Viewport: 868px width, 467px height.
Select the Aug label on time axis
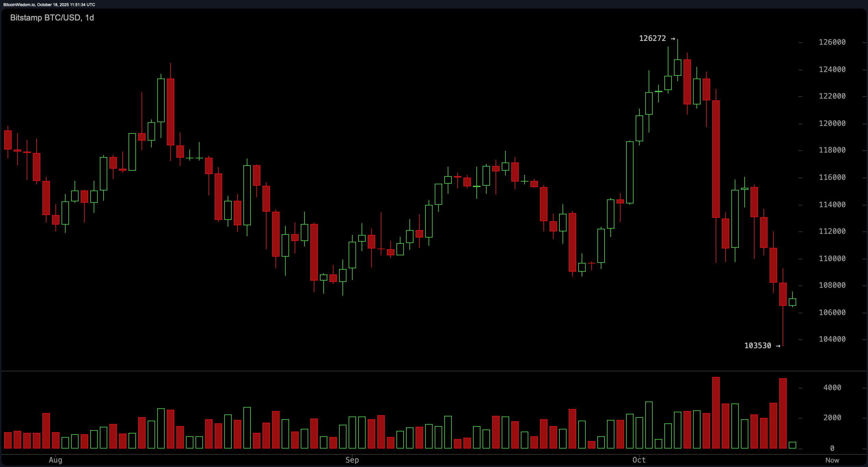(x=55, y=460)
